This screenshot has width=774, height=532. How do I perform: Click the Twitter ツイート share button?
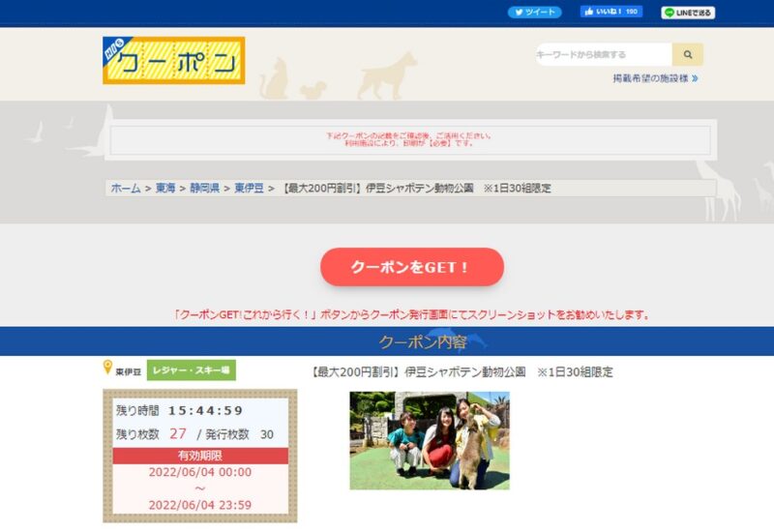(x=534, y=13)
